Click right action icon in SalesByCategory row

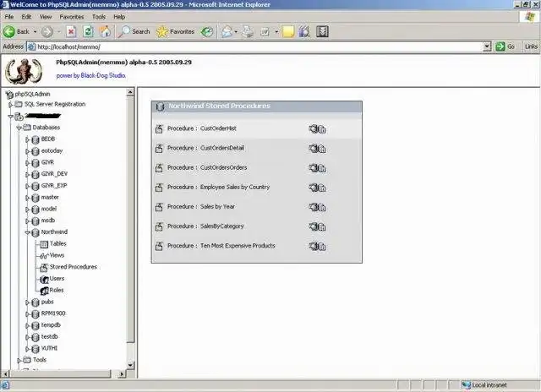coord(321,227)
